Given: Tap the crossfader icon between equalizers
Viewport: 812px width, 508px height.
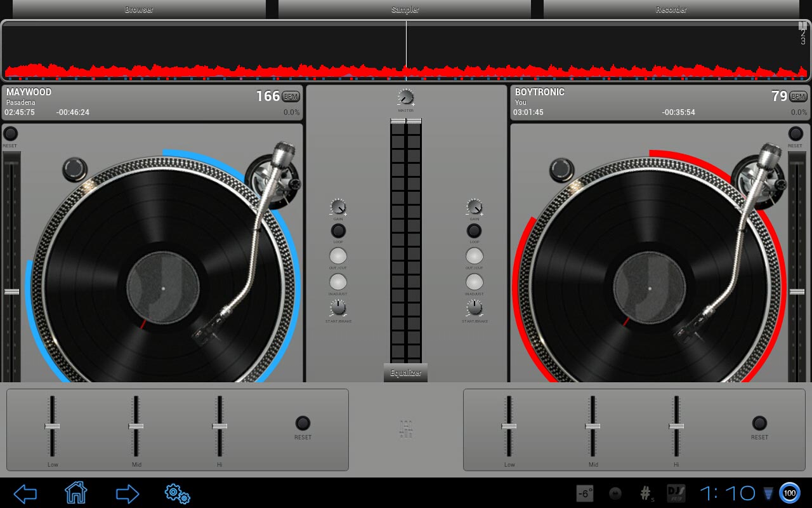Looking at the screenshot, I should [x=406, y=431].
